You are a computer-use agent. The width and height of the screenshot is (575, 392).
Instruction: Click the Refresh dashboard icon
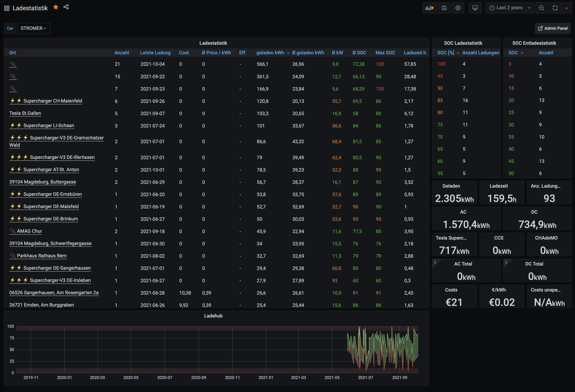pos(555,8)
